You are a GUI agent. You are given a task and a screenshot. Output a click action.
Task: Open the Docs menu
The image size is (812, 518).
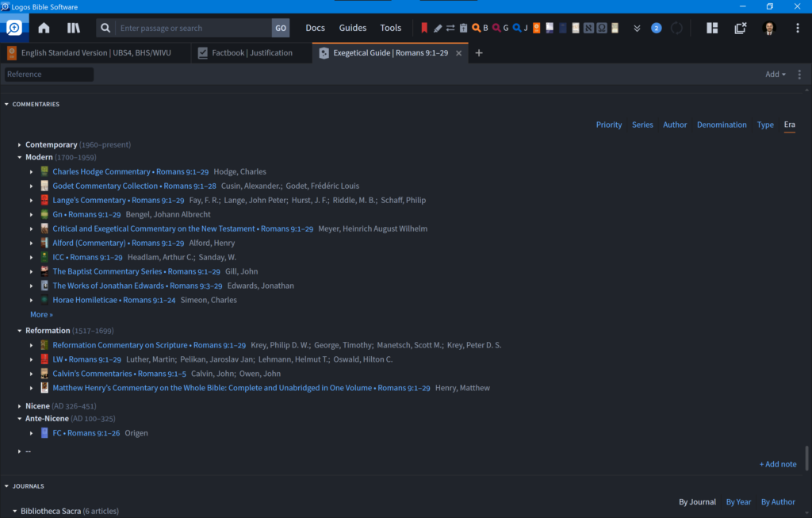pyautogui.click(x=315, y=28)
